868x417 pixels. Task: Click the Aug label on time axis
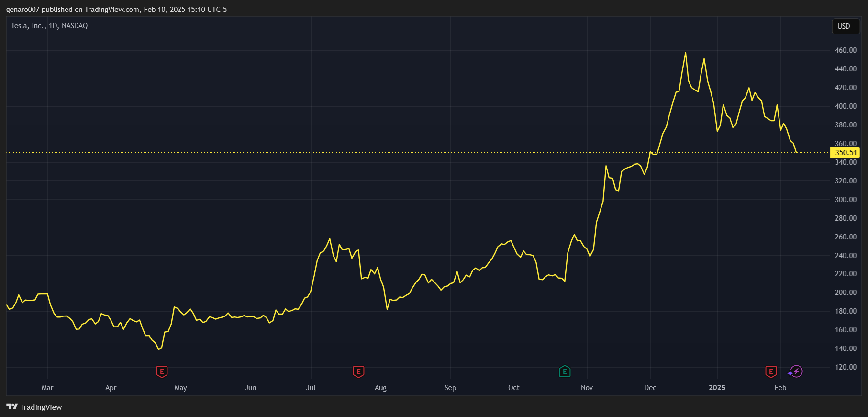pyautogui.click(x=380, y=388)
